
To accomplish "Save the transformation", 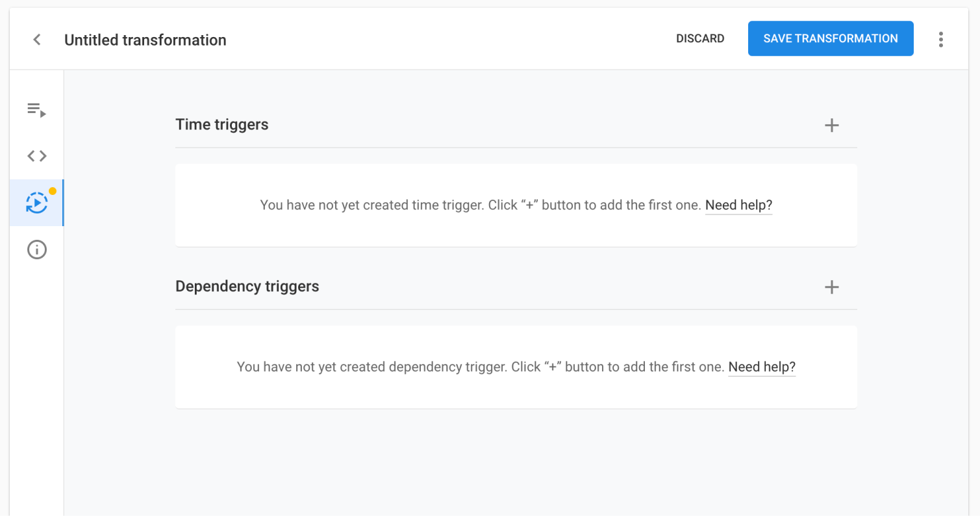I will pyautogui.click(x=831, y=39).
